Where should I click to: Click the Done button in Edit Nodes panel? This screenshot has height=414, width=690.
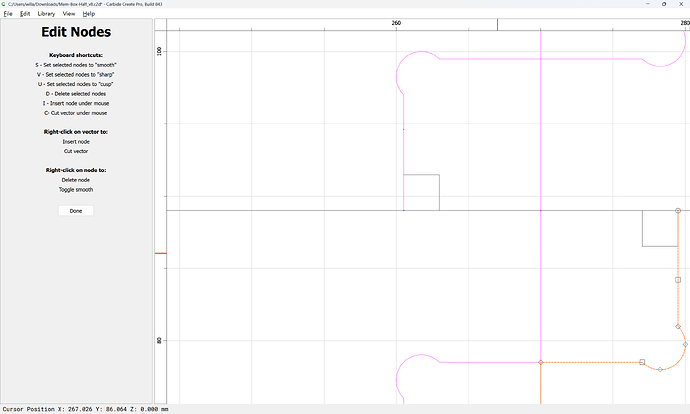click(76, 211)
